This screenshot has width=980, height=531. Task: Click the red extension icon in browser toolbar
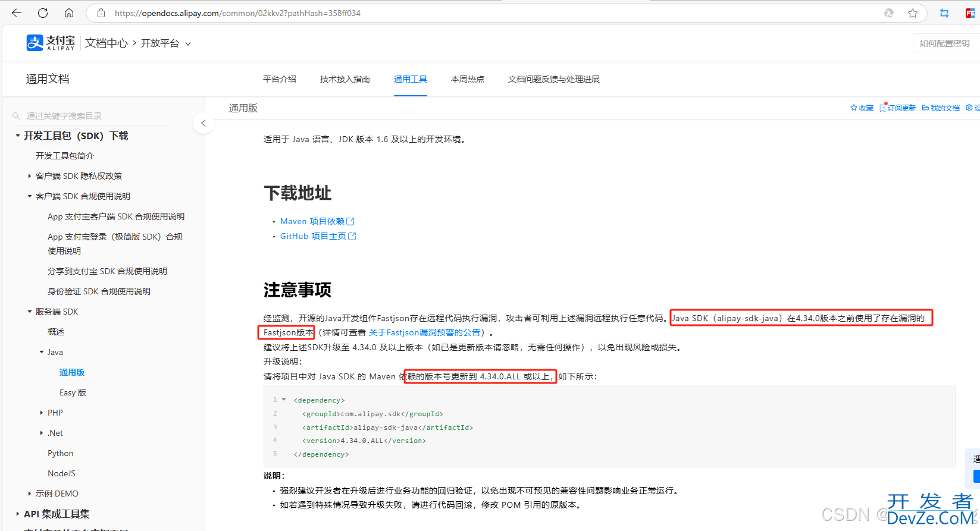(970, 13)
